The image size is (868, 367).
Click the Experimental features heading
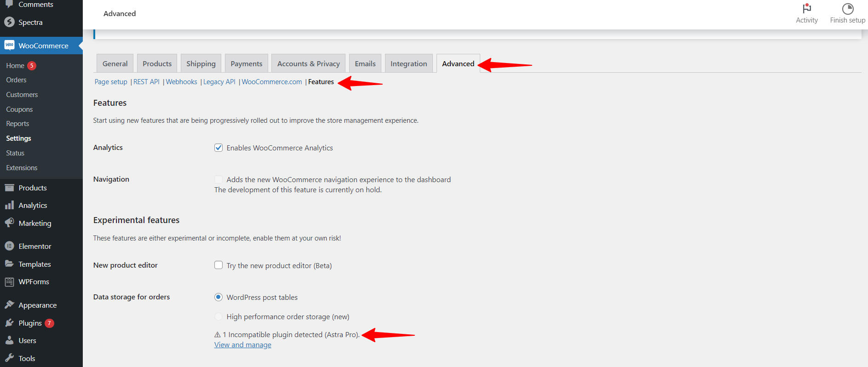coord(136,220)
